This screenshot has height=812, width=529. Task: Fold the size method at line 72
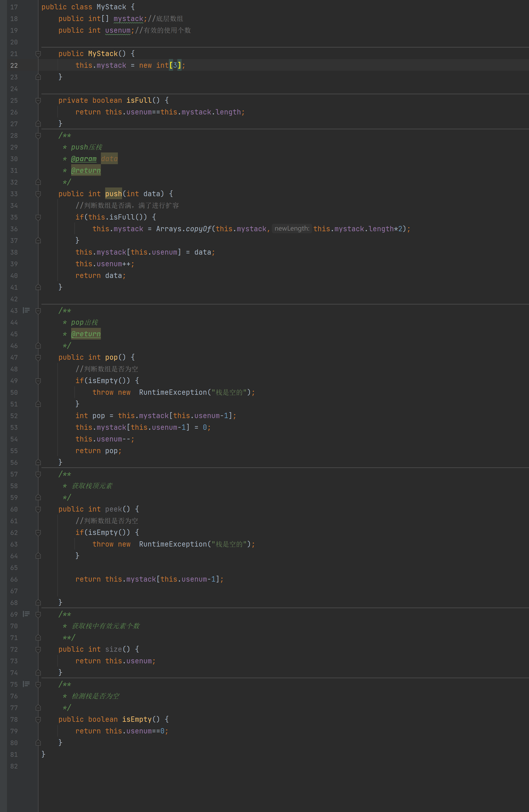38,649
